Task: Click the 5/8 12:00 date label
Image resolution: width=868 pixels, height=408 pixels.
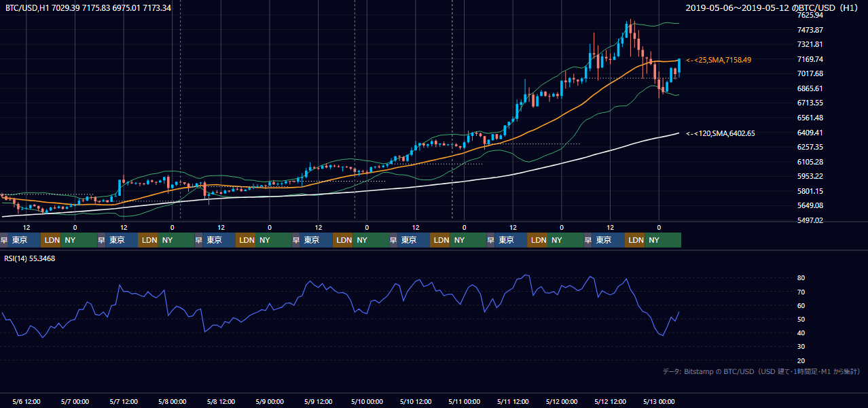Action: point(221,401)
